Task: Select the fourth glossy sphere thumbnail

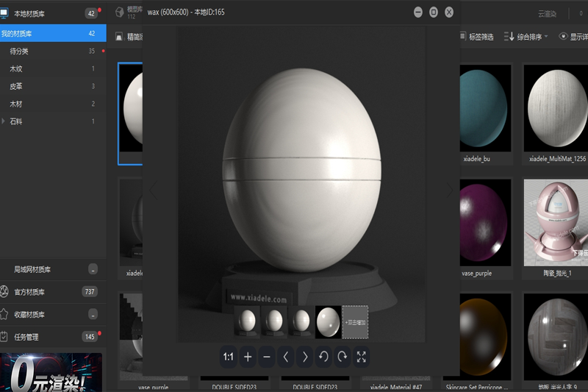Action: (x=328, y=322)
